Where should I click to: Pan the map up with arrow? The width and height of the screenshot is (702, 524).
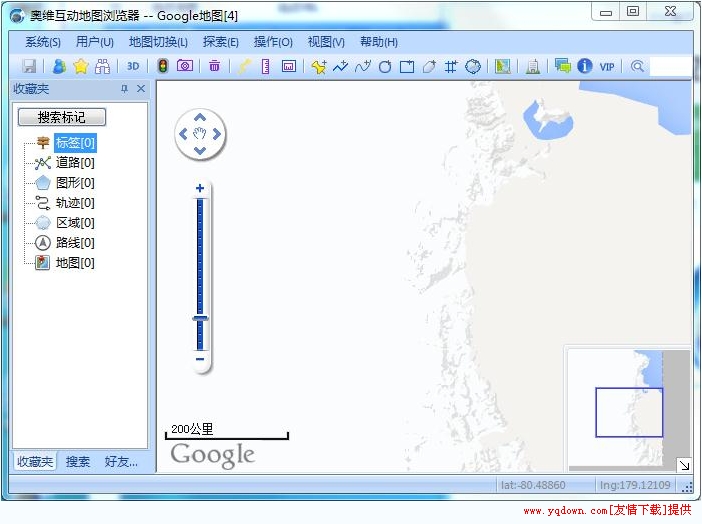200,118
